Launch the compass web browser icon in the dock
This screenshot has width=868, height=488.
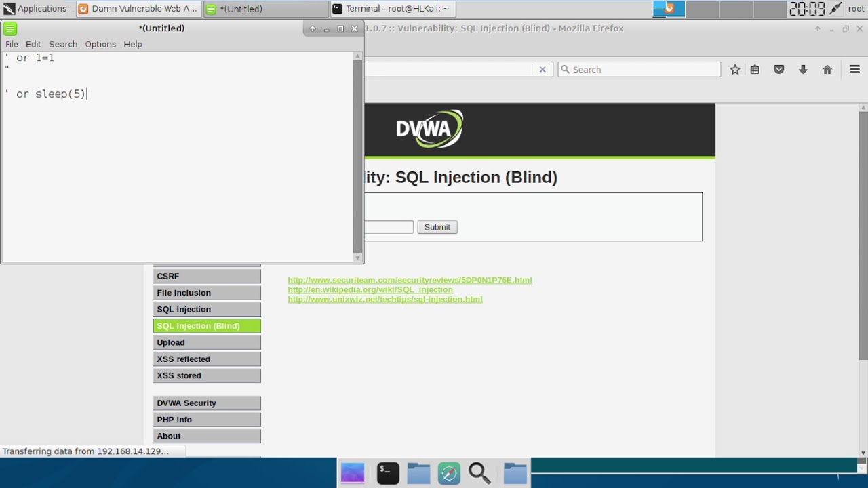tap(449, 473)
